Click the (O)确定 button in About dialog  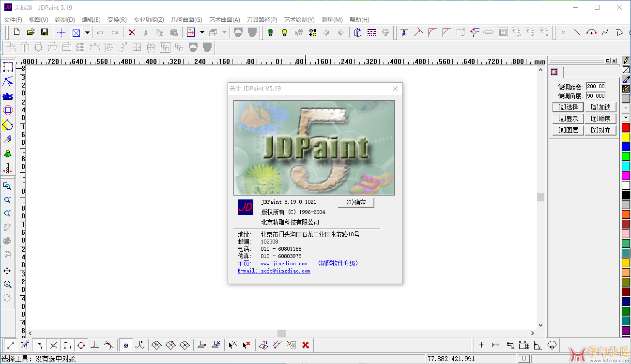click(x=356, y=202)
